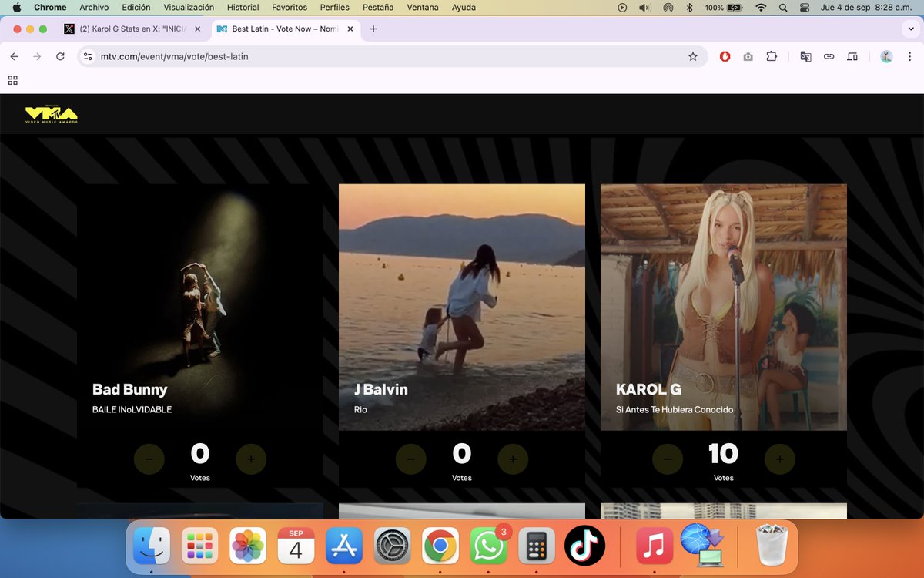Open the Chrome app menu
Viewport: 924px width, 578px height.
pyautogui.click(x=50, y=7)
